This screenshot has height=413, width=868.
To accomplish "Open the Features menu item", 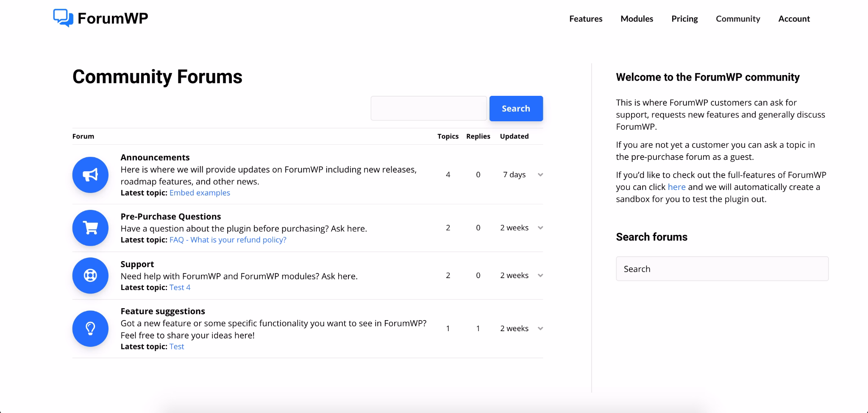I will (586, 19).
